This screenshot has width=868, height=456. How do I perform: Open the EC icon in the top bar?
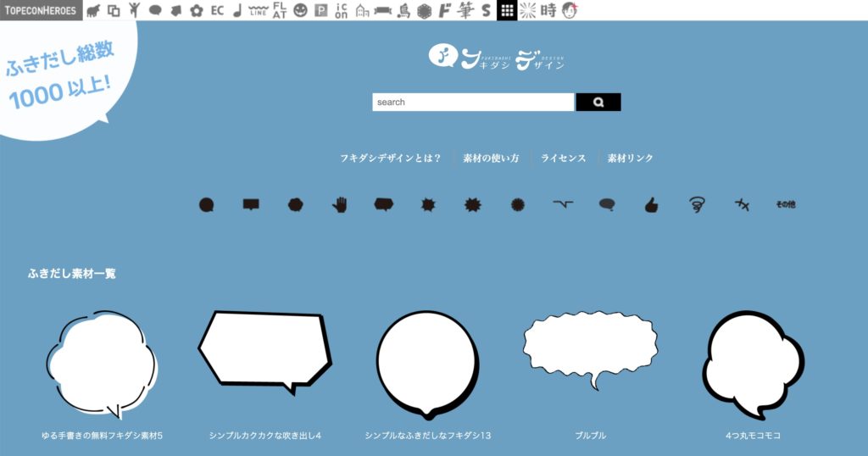pyautogui.click(x=218, y=10)
